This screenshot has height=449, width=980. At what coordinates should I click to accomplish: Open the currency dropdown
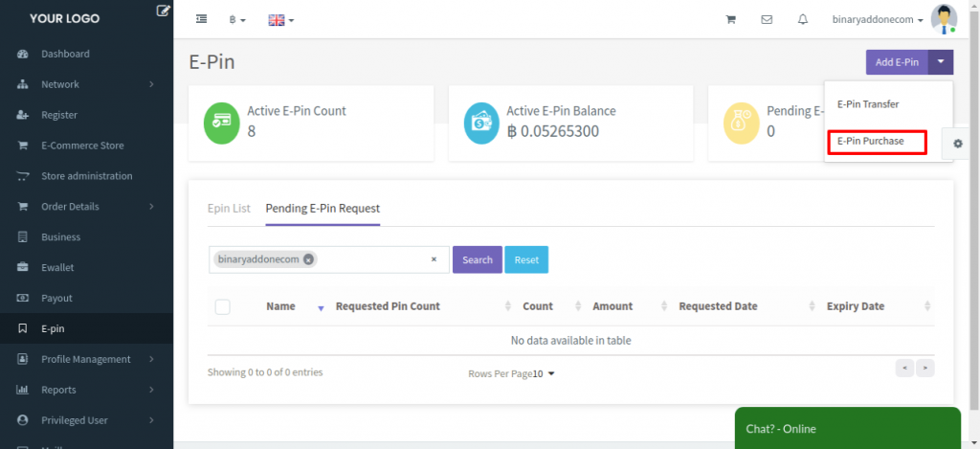tap(237, 20)
